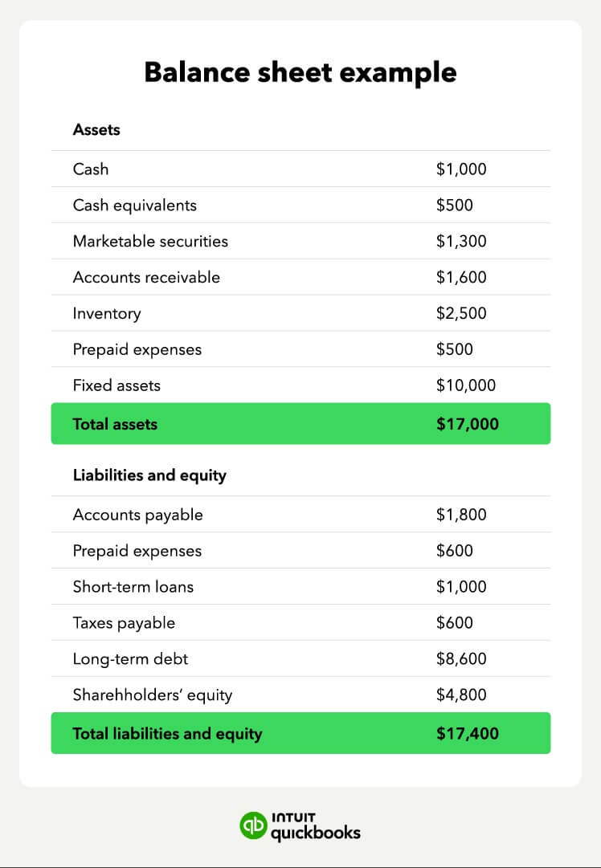Viewport: 601px width, 868px height.
Task: Select the Marketable securities row label
Action: pyautogui.click(x=150, y=242)
